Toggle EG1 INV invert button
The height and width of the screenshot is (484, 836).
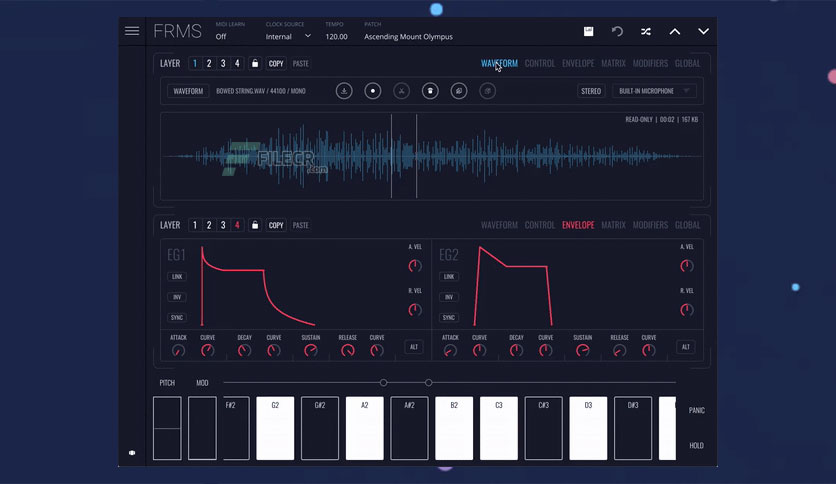pyautogui.click(x=177, y=297)
